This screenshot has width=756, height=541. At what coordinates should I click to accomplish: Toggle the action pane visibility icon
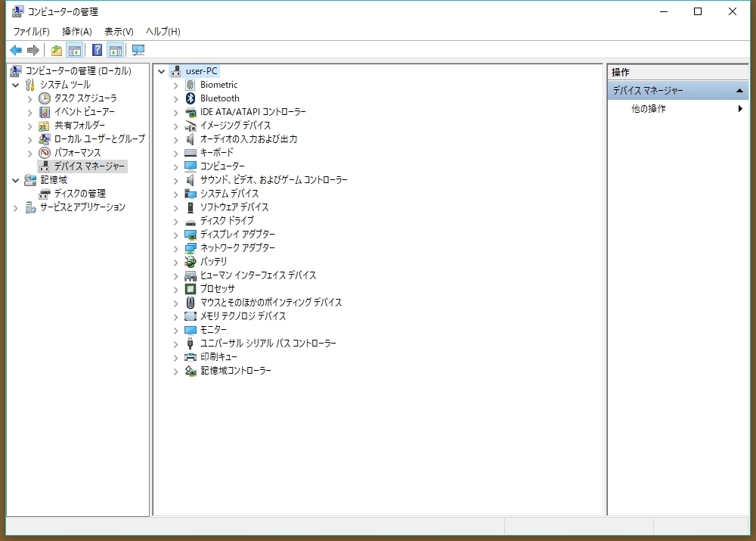[x=115, y=50]
